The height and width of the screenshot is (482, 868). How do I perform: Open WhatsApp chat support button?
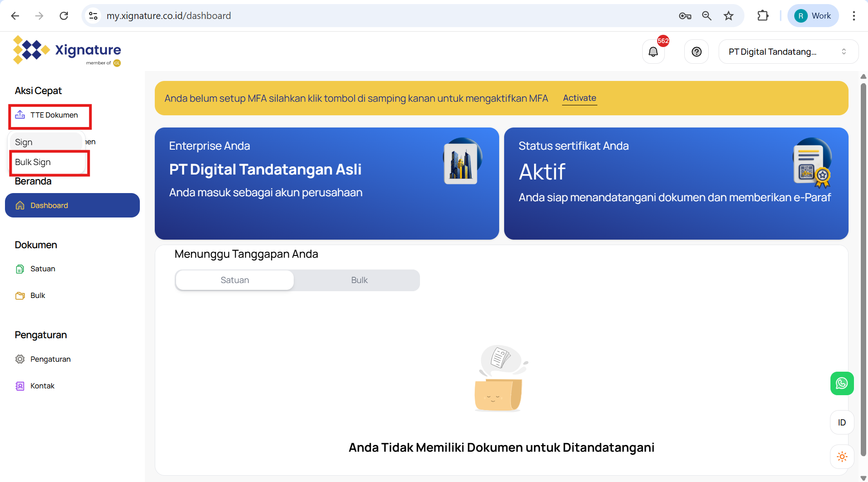(x=842, y=383)
